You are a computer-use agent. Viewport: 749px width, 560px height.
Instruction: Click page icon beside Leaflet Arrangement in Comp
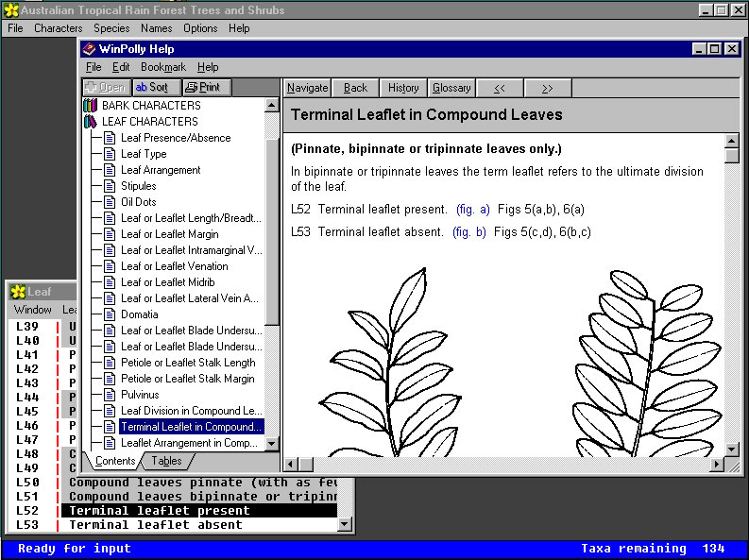[x=110, y=443]
